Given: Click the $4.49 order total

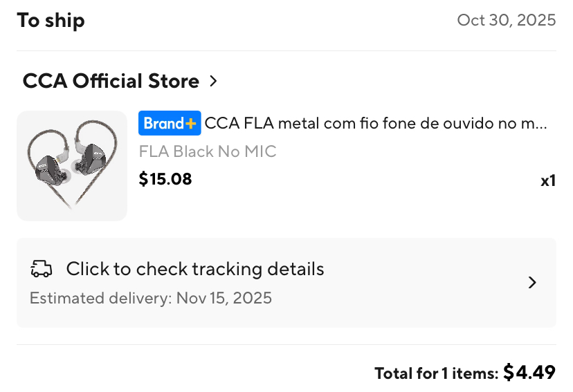Looking at the screenshot, I should tap(529, 373).
